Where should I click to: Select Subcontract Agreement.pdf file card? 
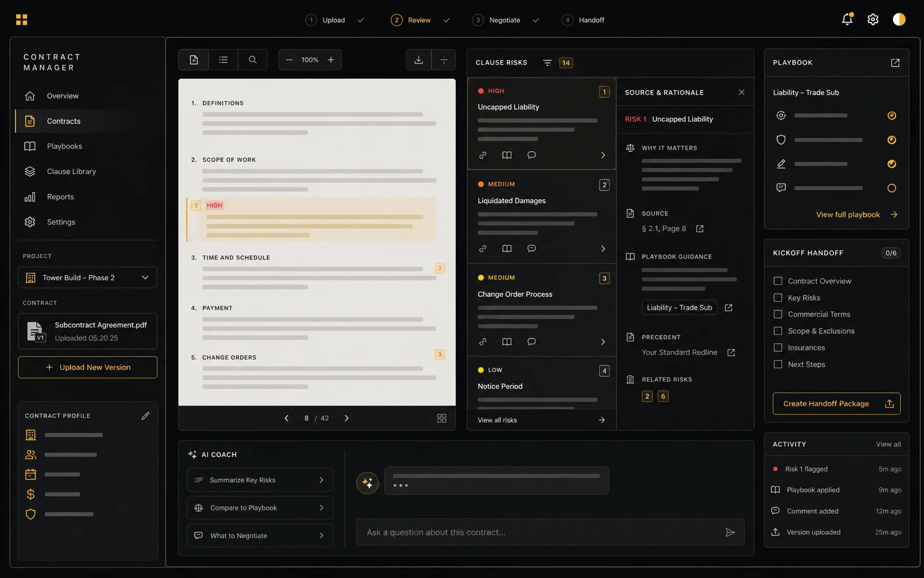click(x=87, y=331)
